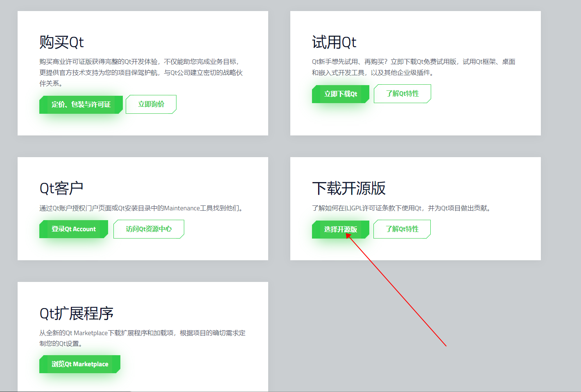Click the description mentioning 全新的Qt Marketplace
The width and height of the screenshot is (581, 392).
point(142,338)
